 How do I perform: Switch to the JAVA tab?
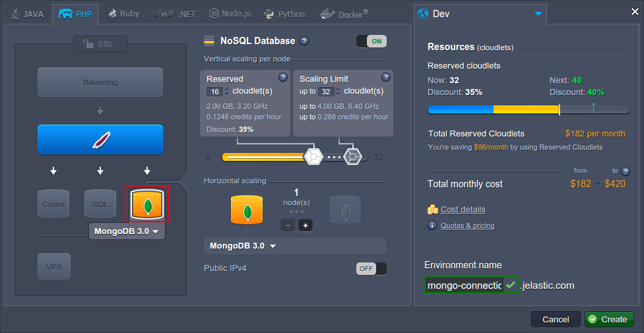pos(28,15)
